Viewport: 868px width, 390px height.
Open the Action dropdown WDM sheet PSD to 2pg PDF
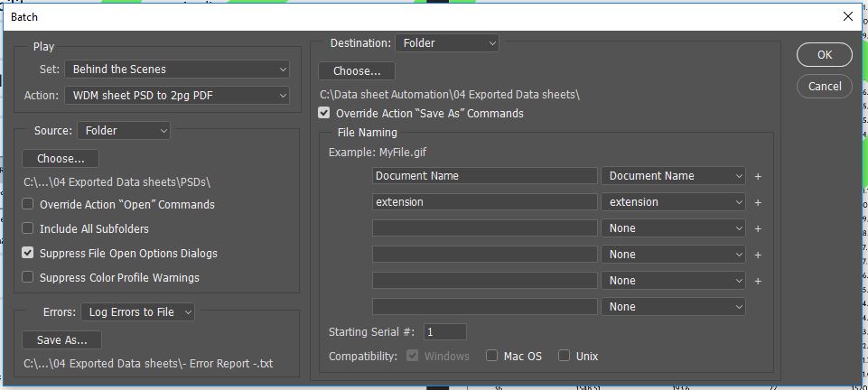coord(177,95)
